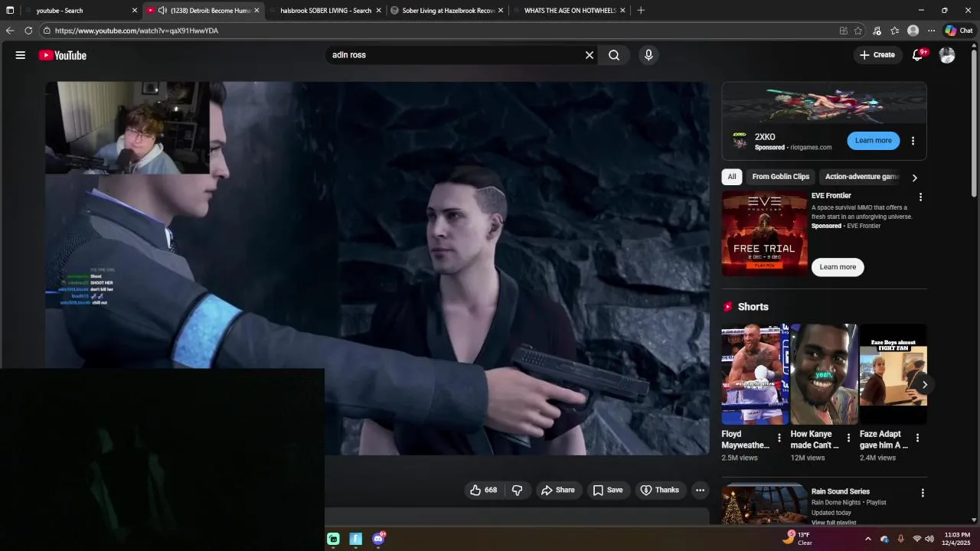Screen dimensions: 980x551
Task: Open options for How Kanye short
Action: (848, 439)
